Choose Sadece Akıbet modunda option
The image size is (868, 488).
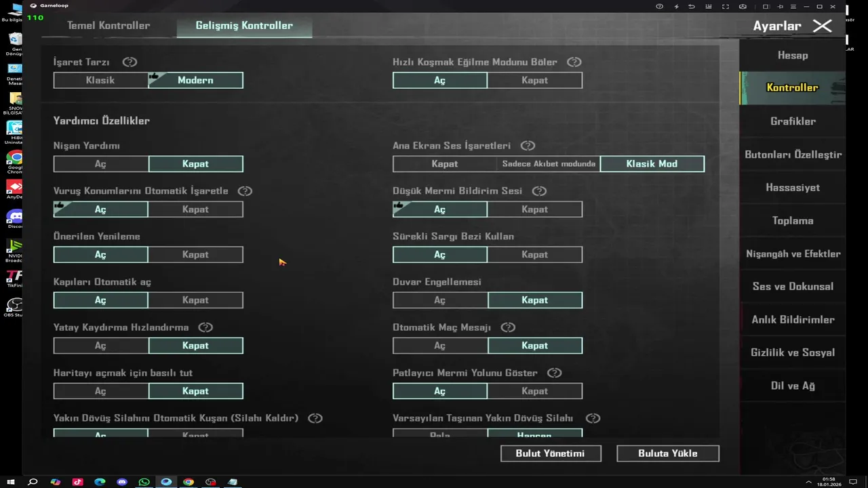pyautogui.click(x=549, y=164)
